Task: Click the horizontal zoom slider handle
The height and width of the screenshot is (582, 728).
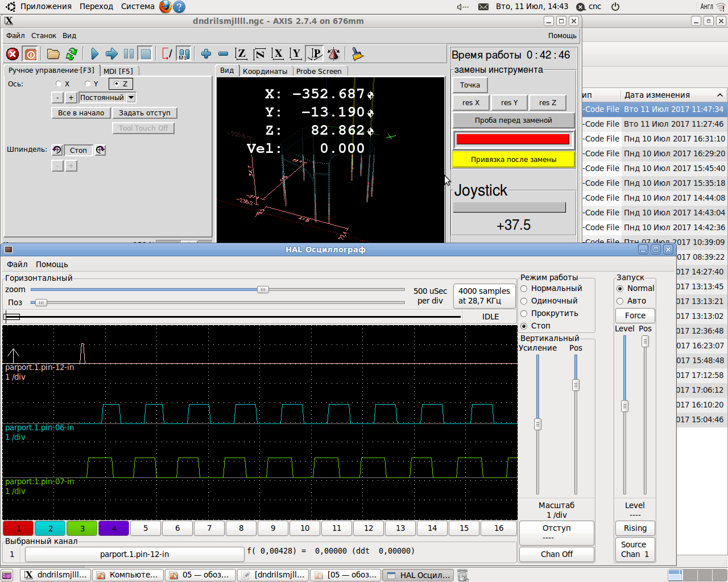Action: pos(262,290)
